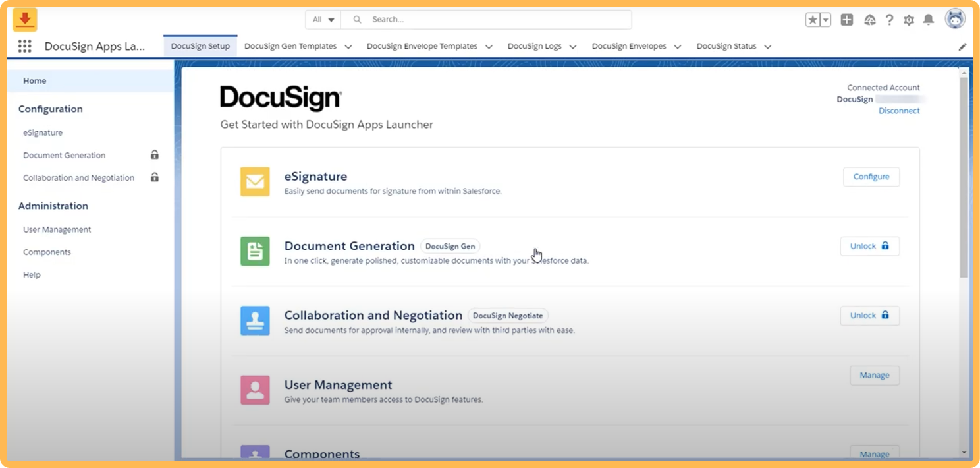
Task: Open the DocuSign Status tab
Action: coord(726,46)
